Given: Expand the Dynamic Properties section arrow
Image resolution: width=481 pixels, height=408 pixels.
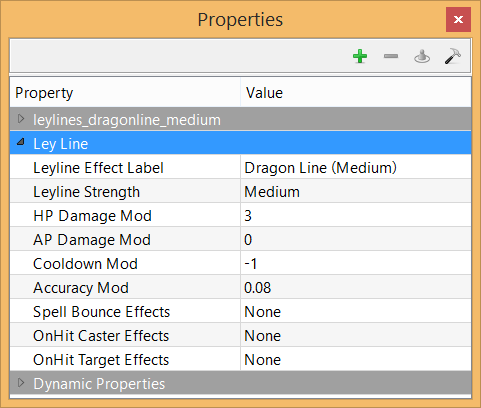Looking at the screenshot, I should pos(21,383).
